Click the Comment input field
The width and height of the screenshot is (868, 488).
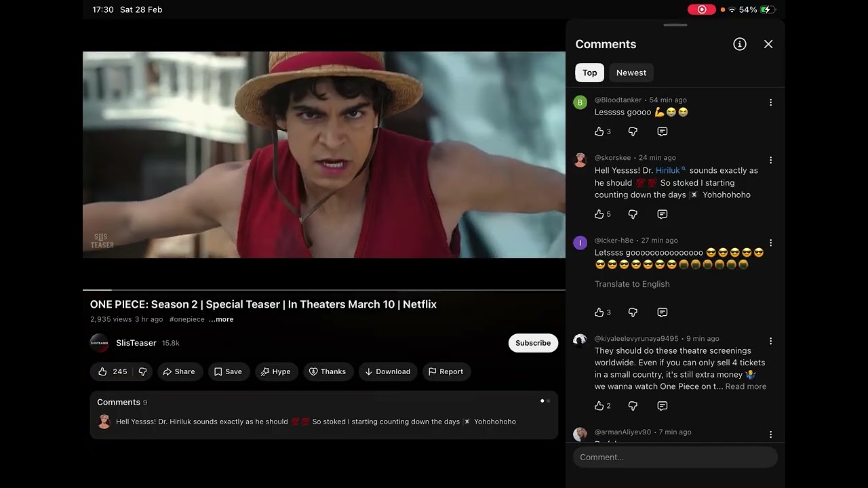tap(675, 457)
